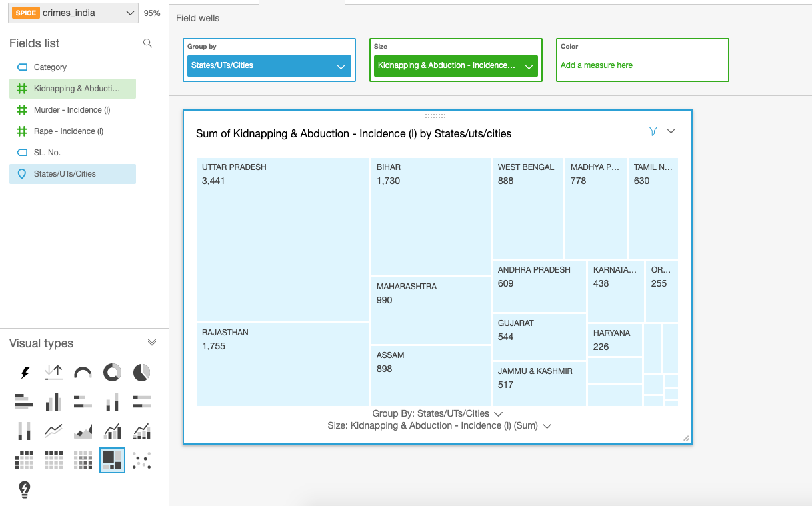Image resolution: width=812 pixels, height=506 pixels.
Task: Click Add a measure here in Color well
Action: (597, 65)
